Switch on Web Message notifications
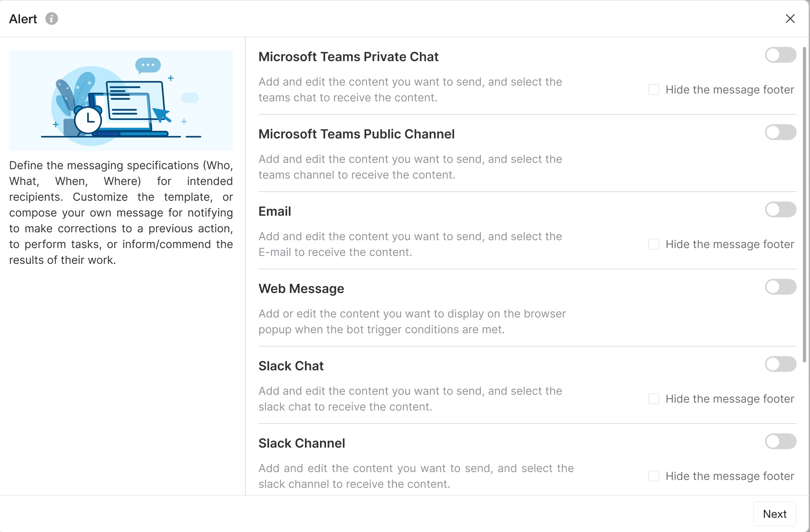The image size is (810, 532). tap(780, 287)
